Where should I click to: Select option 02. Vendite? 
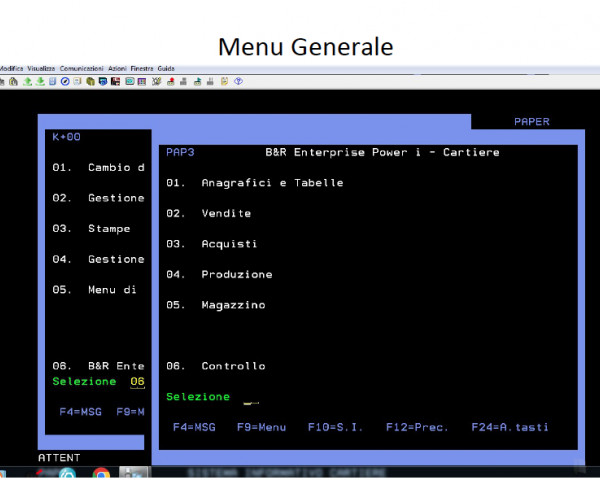(x=209, y=214)
